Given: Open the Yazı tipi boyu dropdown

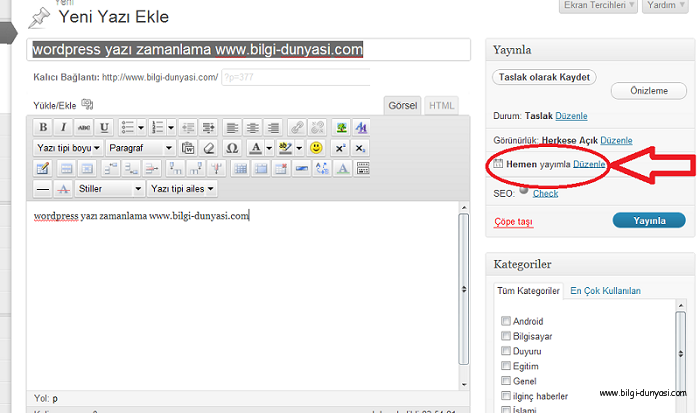Looking at the screenshot, I should [68, 148].
